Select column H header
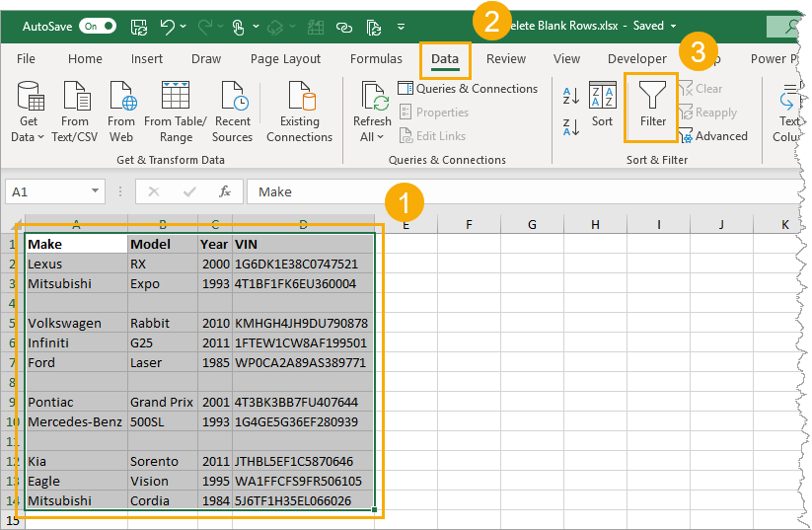Screen dimensions: 812x530 click(x=596, y=224)
